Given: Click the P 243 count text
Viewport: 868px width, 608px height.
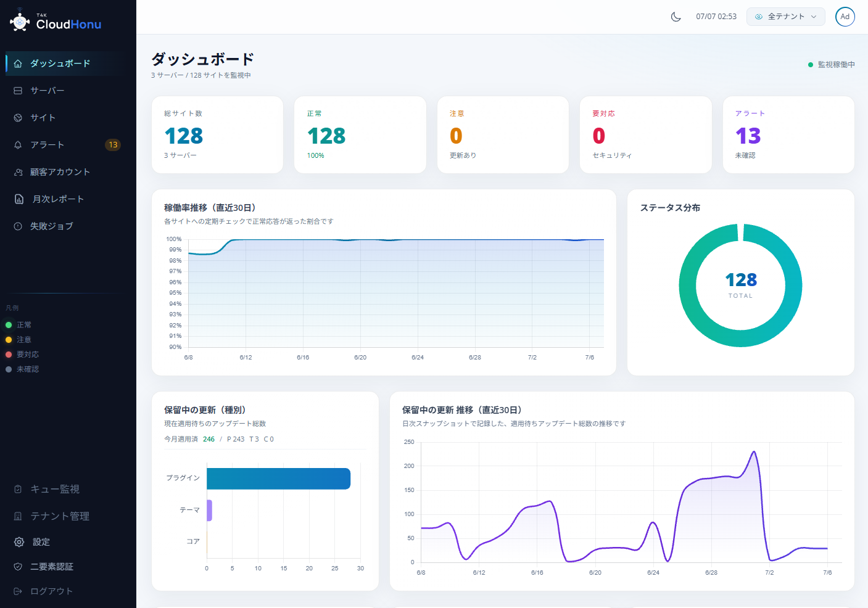Looking at the screenshot, I should point(236,439).
